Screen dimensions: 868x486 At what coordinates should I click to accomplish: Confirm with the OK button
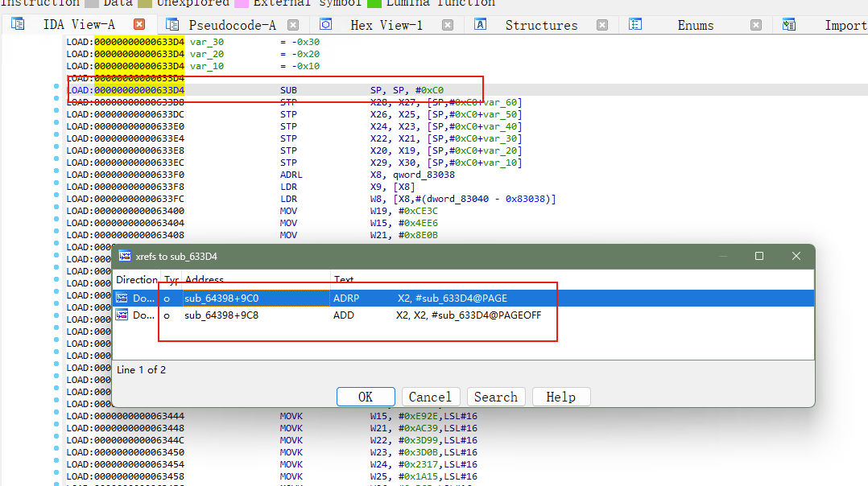point(366,397)
